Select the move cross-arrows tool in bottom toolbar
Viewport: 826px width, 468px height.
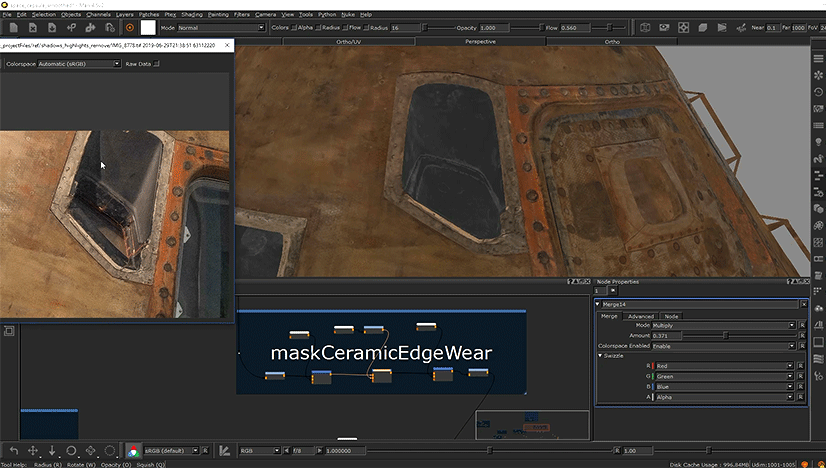(33, 451)
